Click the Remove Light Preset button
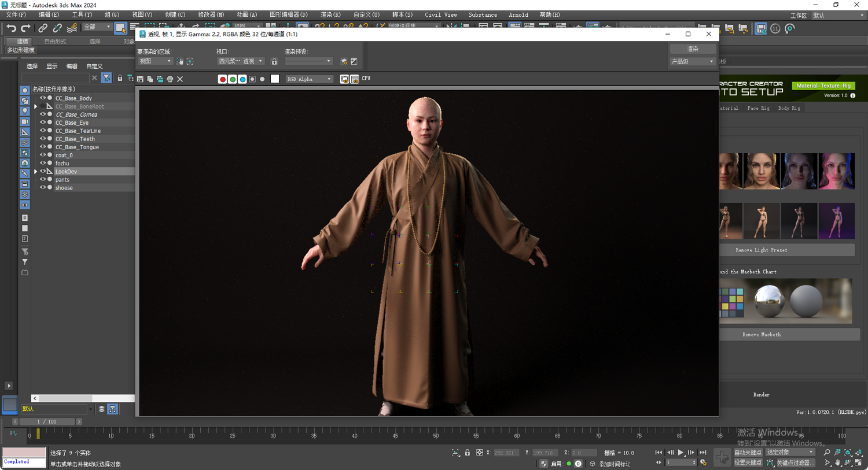The image size is (868, 470). (x=762, y=250)
